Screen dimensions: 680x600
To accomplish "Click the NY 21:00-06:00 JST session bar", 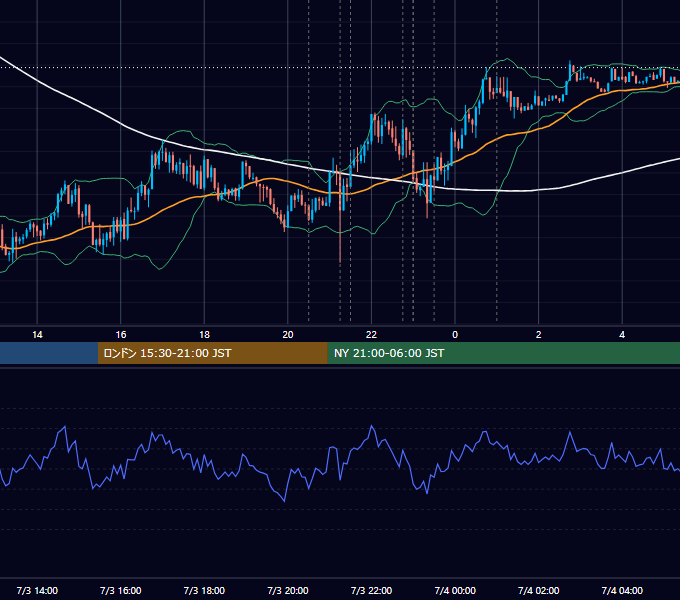I will coord(503,353).
